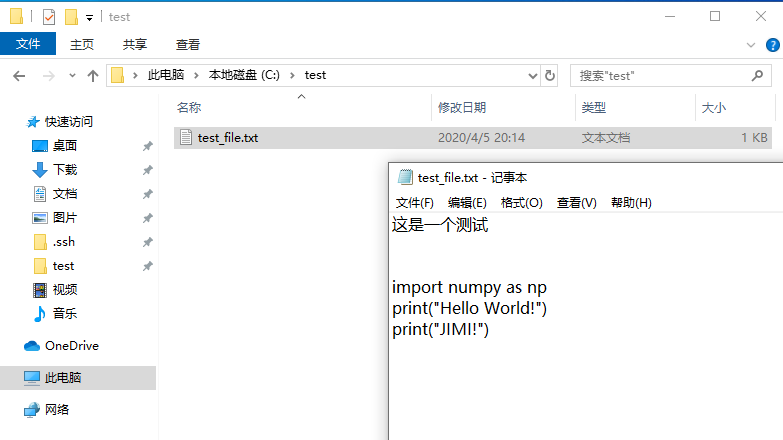The height and width of the screenshot is (440, 783).
Task: Click the test segment in address bar
Action: (315, 75)
